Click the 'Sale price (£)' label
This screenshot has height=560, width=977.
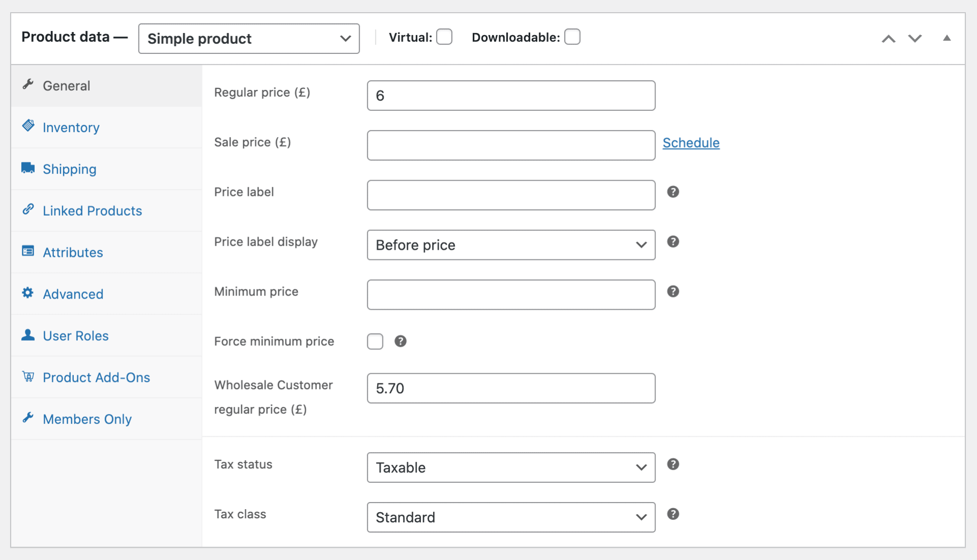[x=252, y=142]
